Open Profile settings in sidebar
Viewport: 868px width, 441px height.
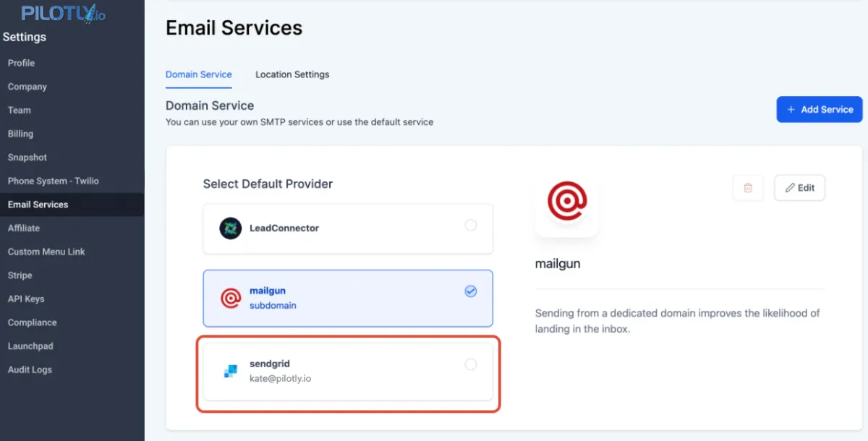coord(22,63)
